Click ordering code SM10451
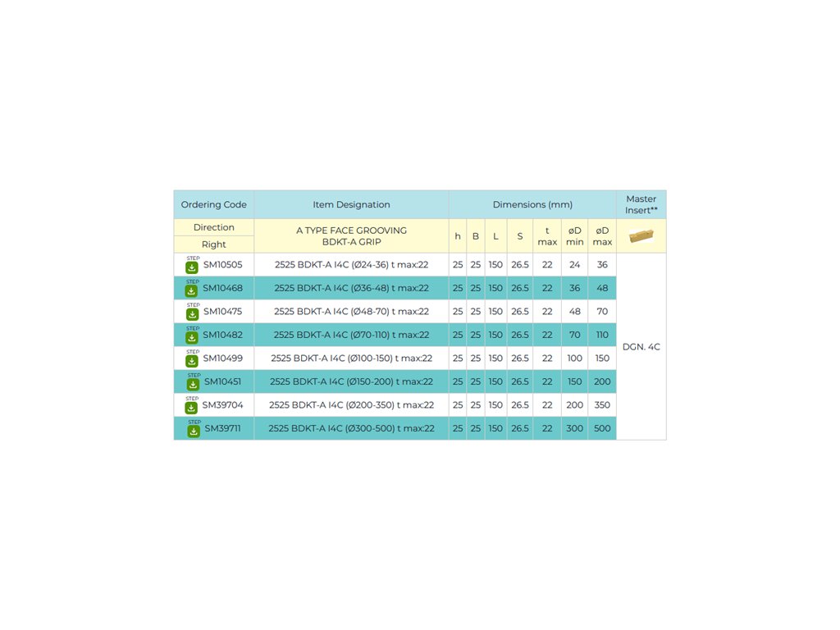Viewport: 840px width, 630px height. point(223,381)
